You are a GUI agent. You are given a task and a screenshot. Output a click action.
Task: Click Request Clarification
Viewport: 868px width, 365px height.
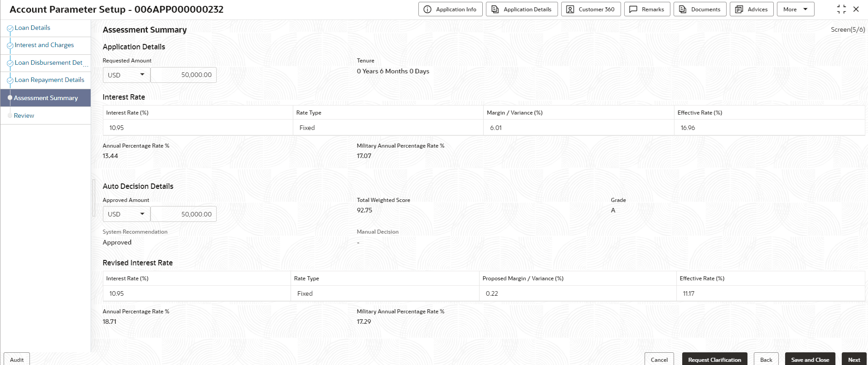[714, 360]
